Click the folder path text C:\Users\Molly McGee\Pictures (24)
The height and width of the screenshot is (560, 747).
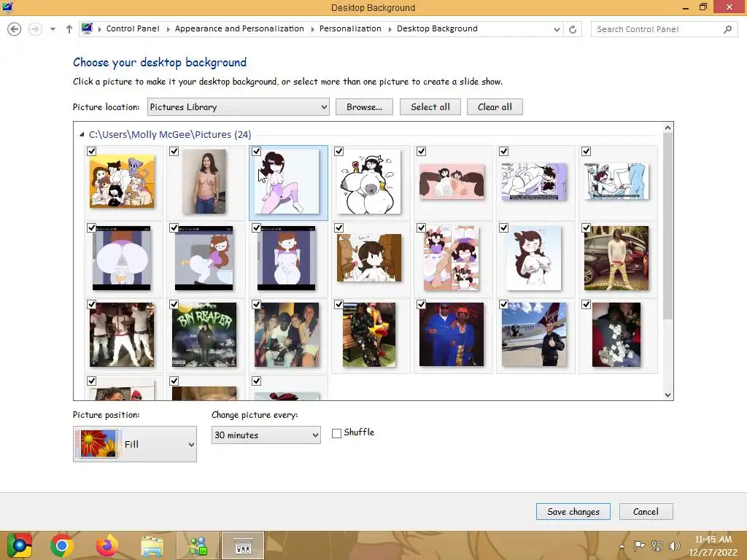point(169,135)
